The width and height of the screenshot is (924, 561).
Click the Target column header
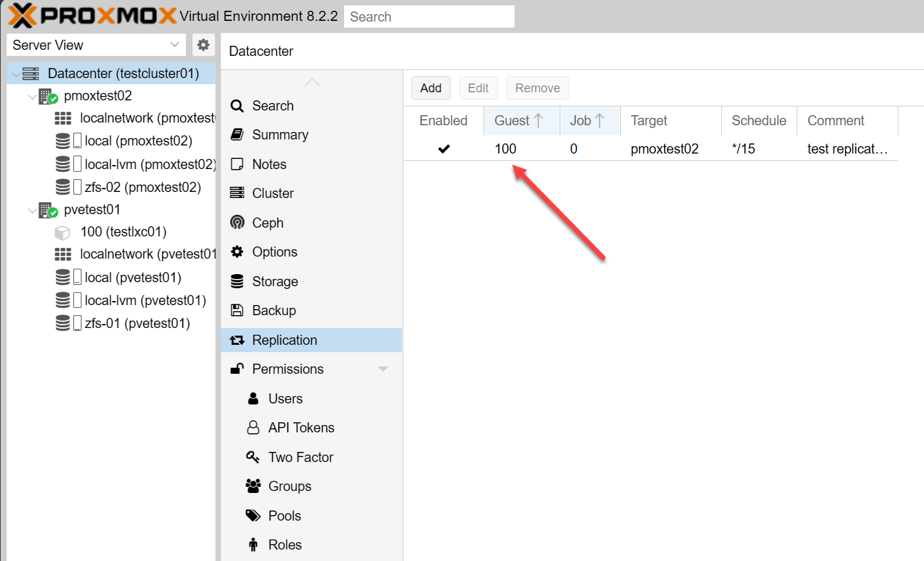click(671, 121)
